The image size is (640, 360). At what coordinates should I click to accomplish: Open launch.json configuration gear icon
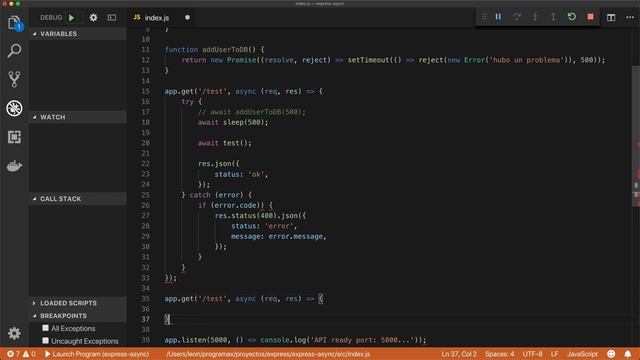[x=93, y=18]
